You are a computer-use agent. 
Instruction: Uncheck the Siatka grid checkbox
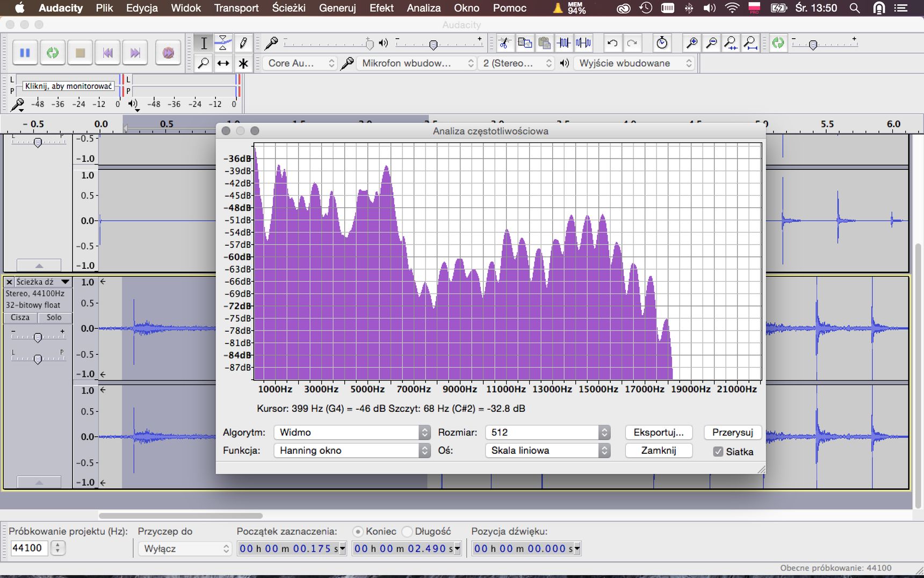tap(718, 452)
